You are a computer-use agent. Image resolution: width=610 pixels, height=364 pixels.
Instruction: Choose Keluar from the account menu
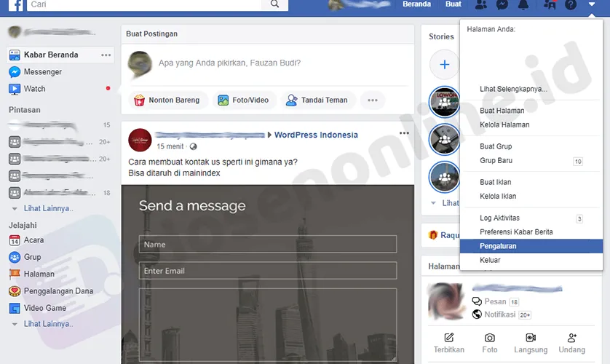click(x=490, y=261)
